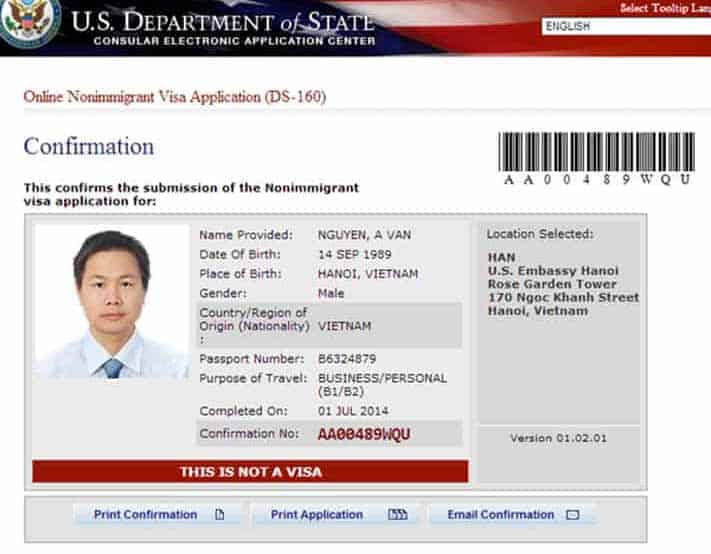The width and height of the screenshot is (711, 554).
Task: Click the printer icon beside Print Application
Action: [x=398, y=515]
